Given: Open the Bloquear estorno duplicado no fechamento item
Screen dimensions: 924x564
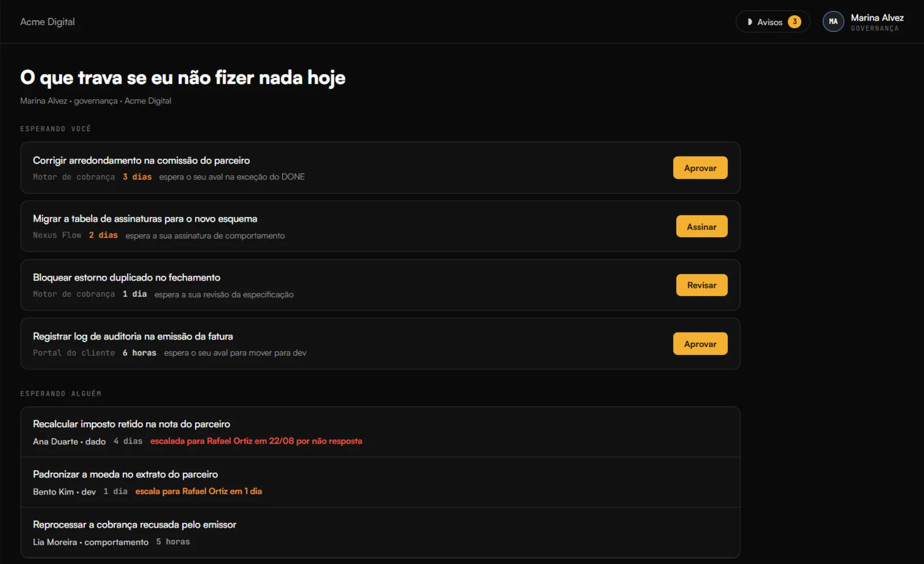Looking at the screenshot, I should point(126,277).
